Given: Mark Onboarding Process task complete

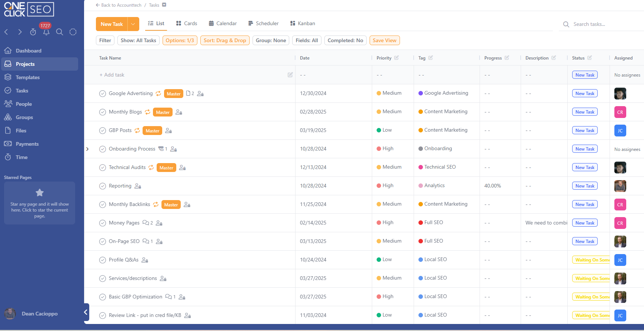Looking at the screenshot, I should point(103,149).
